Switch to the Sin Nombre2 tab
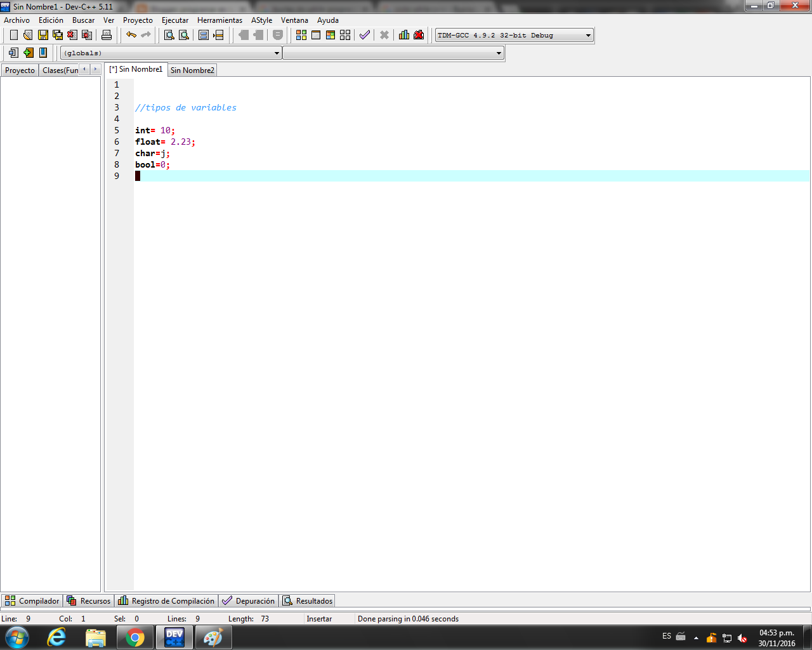 [x=192, y=70]
